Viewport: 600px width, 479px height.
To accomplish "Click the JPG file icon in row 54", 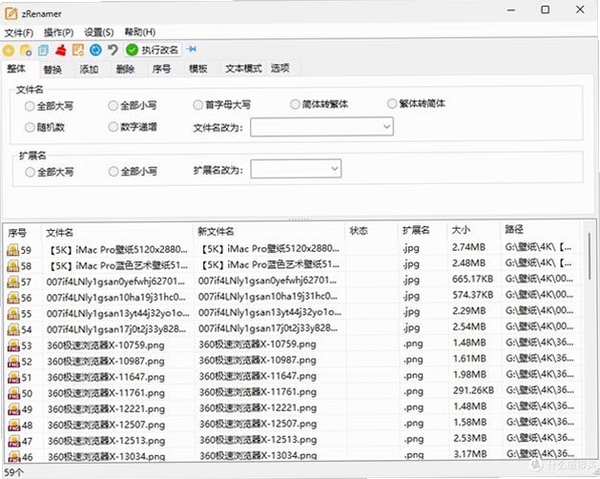I will [13, 330].
